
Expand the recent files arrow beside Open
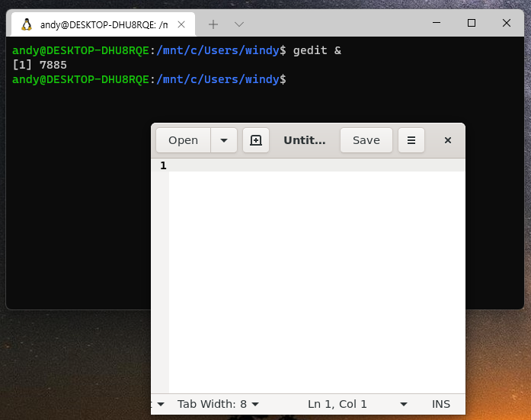tap(224, 140)
